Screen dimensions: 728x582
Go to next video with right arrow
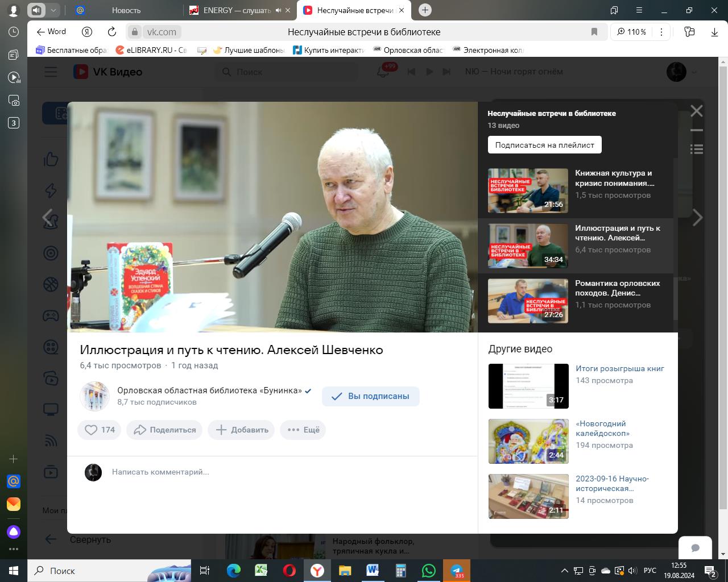697,217
